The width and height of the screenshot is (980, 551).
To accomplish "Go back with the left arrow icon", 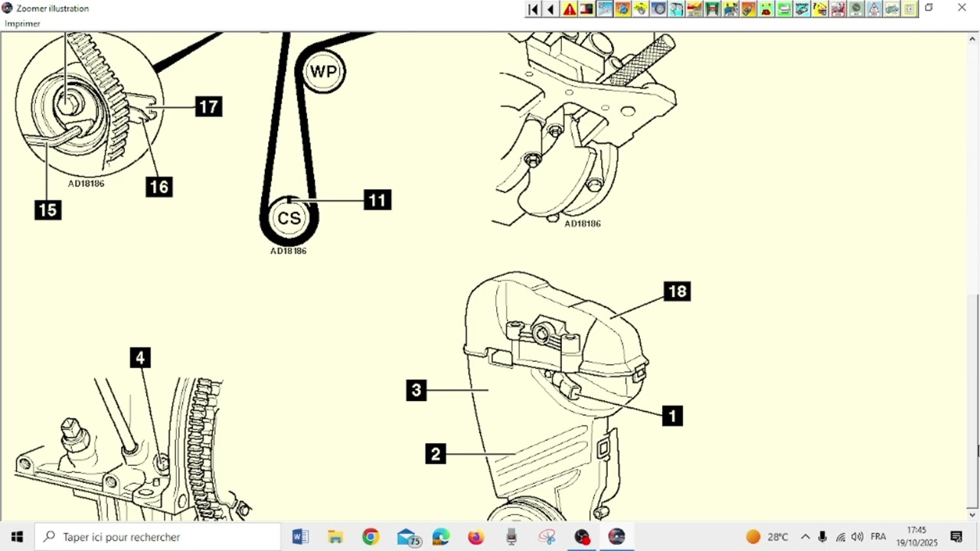I will click(551, 9).
